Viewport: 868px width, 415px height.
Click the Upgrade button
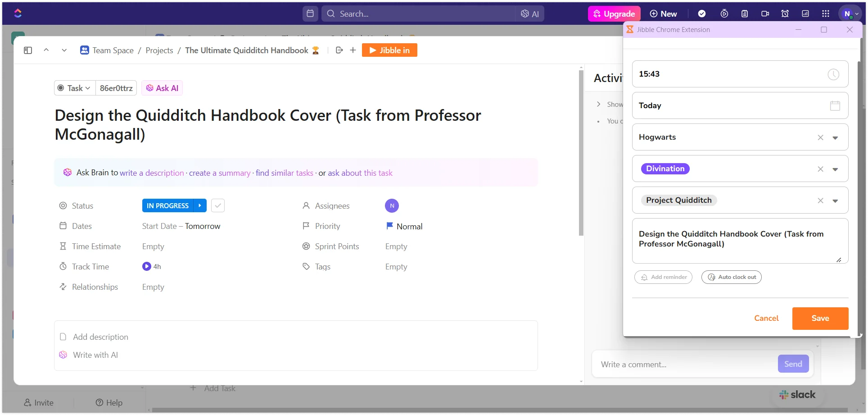(614, 14)
